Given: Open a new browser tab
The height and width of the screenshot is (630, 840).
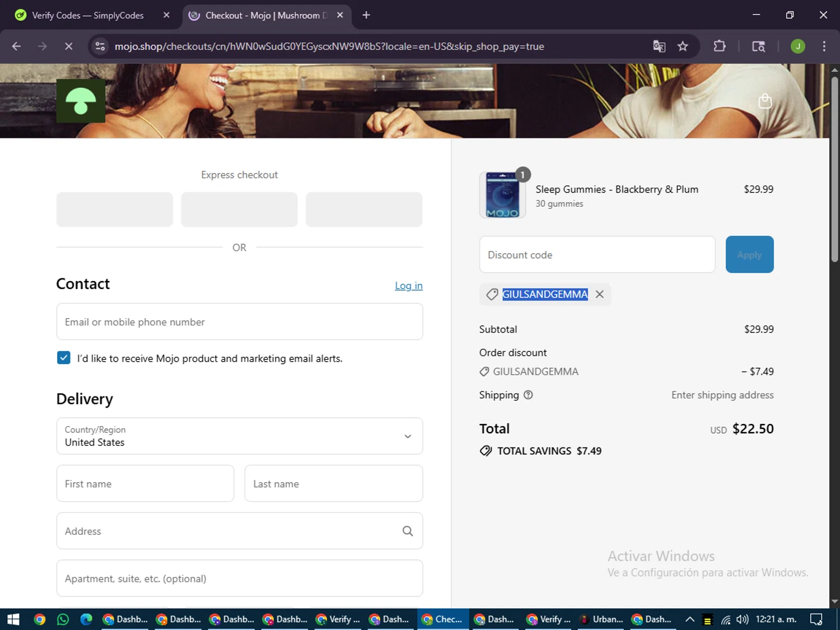Looking at the screenshot, I should click(x=366, y=15).
